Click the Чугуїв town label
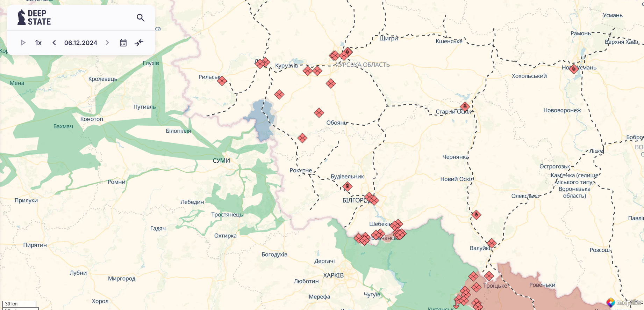 [372, 294]
